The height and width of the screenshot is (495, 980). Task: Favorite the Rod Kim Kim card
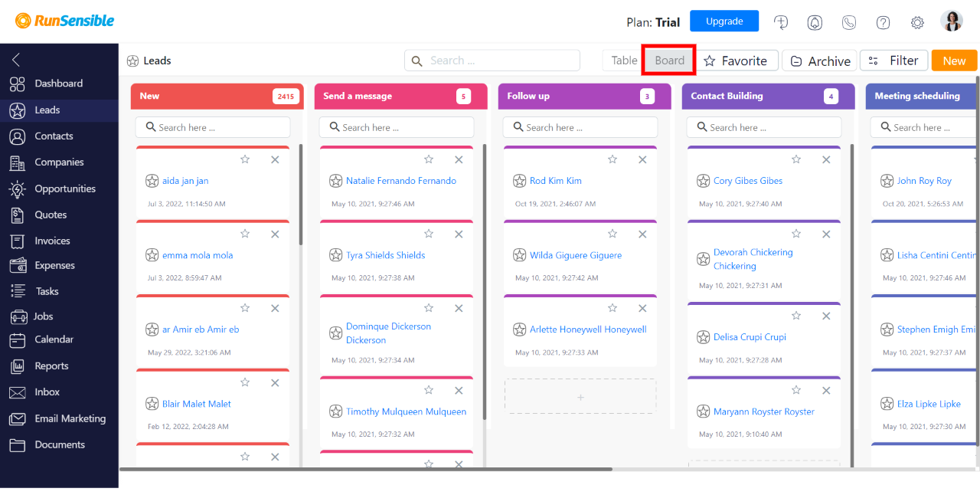tap(612, 159)
